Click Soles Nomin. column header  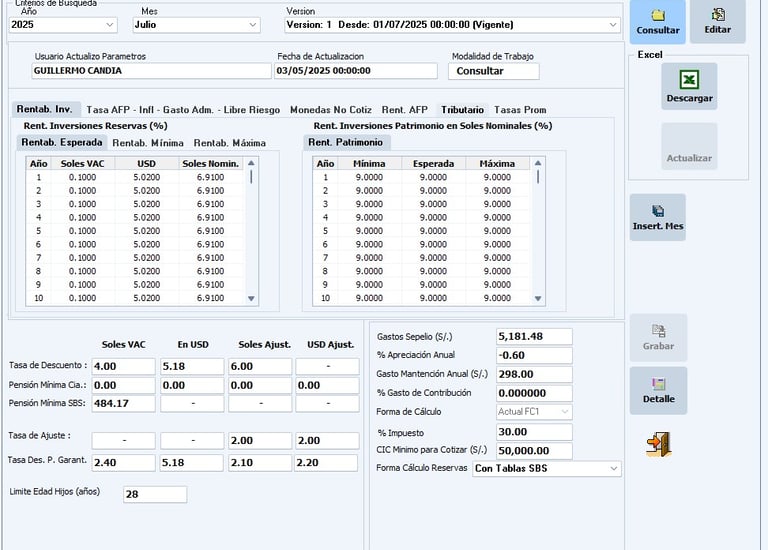click(x=211, y=164)
